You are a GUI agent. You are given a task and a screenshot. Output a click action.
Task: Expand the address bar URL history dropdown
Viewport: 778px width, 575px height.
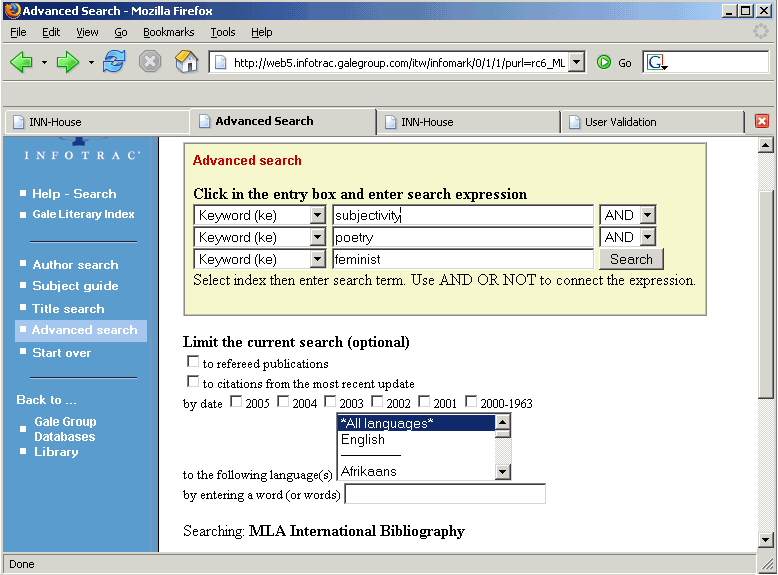click(x=576, y=63)
